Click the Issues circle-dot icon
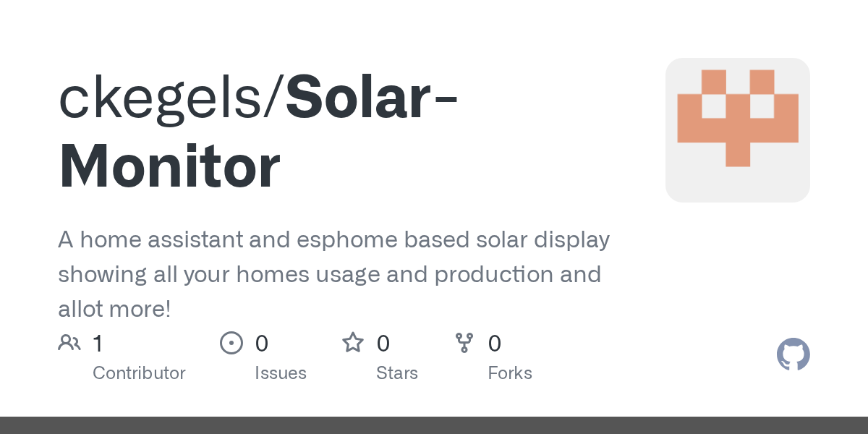Screen dimensions: 868x434 click(231, 343)
